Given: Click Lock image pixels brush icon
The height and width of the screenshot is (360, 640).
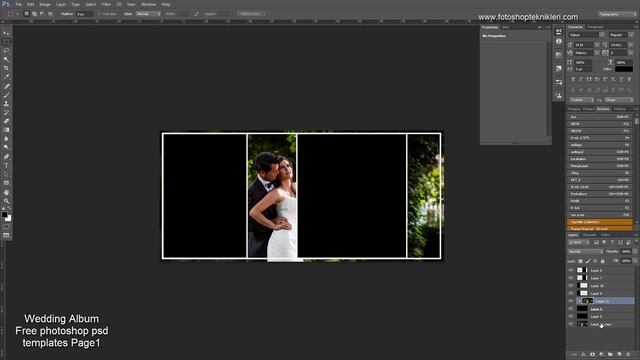Looking at the screenshot, I should [x=588, y=261].
